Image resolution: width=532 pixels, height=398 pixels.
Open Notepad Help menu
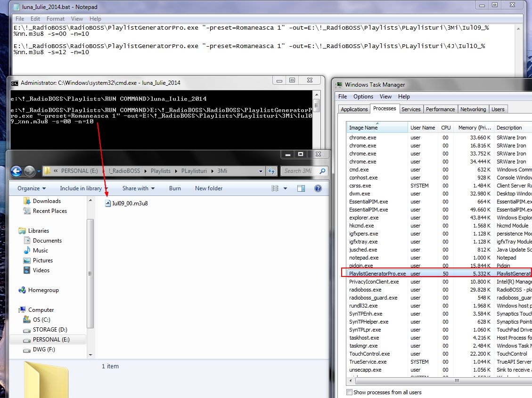click(95, 19)
